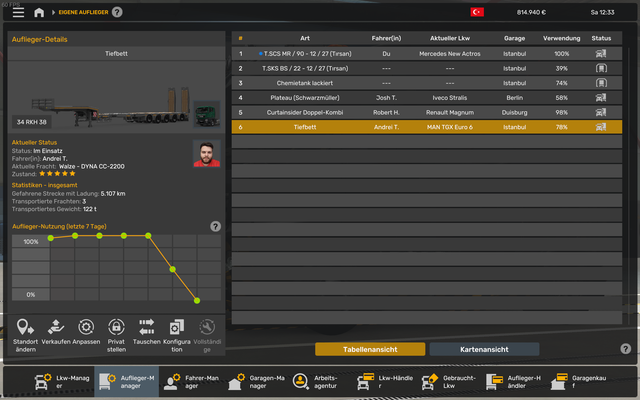This screenshot has width=640, height=400.
Task: Sort table by Aktueller Lkw column
Action: point(450,38)
